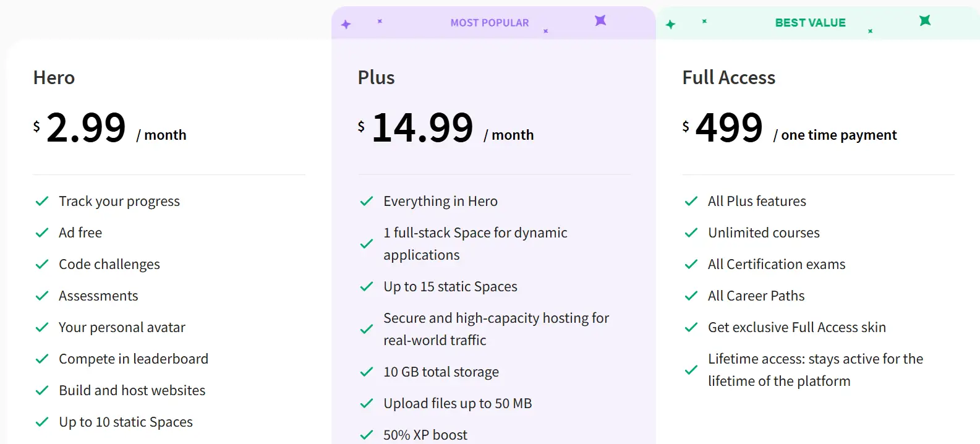Viewport: 980px width, 444px height.
Task: Select the MOST POPULAR banner label
Action: point(490,23)
